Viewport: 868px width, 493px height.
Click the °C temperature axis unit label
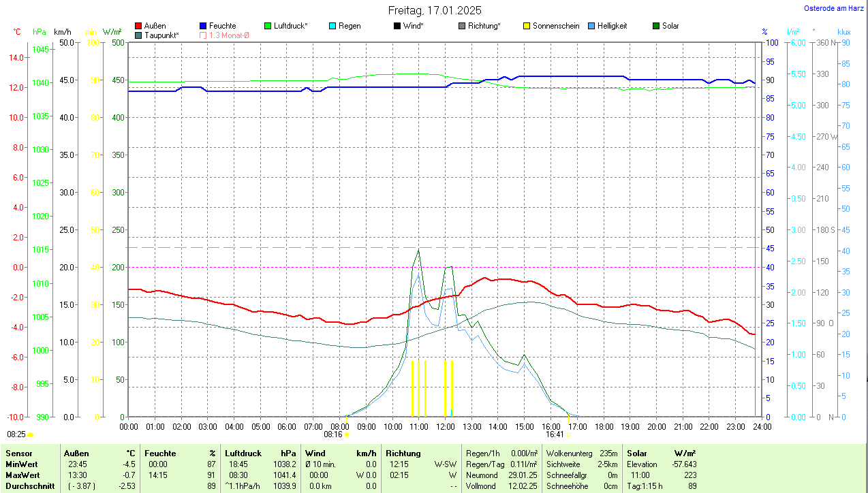[x=18, y=32]
